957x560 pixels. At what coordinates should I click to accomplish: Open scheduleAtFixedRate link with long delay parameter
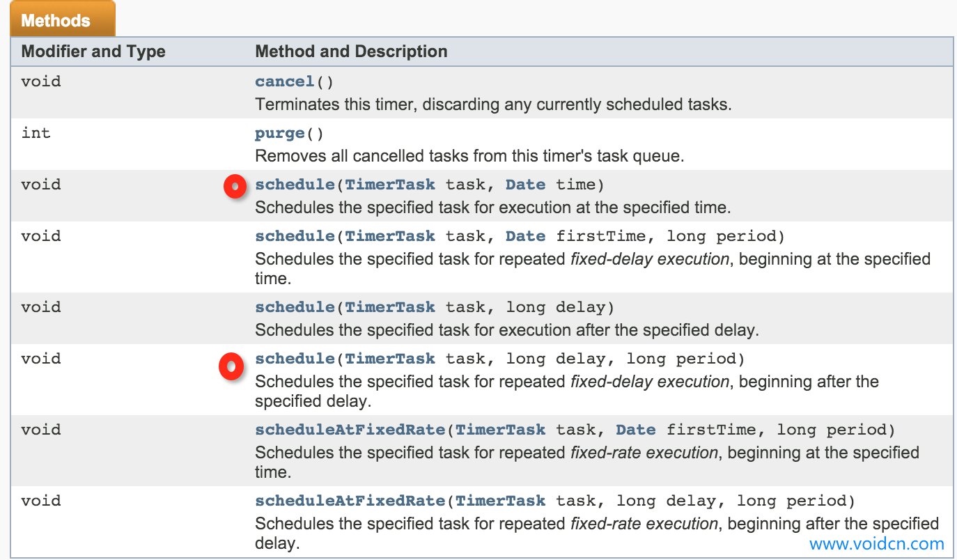(350, 501)
